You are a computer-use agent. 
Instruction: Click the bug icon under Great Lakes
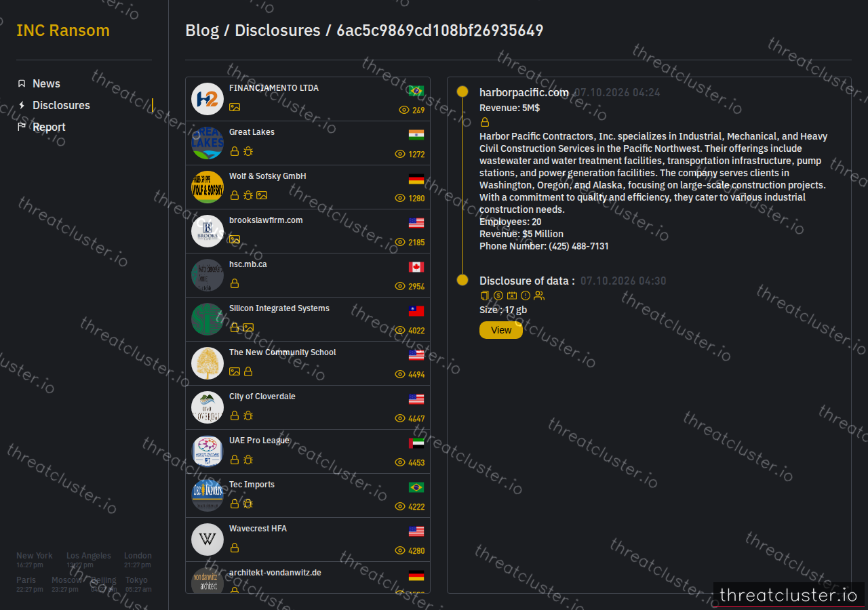tap(248, 151)
